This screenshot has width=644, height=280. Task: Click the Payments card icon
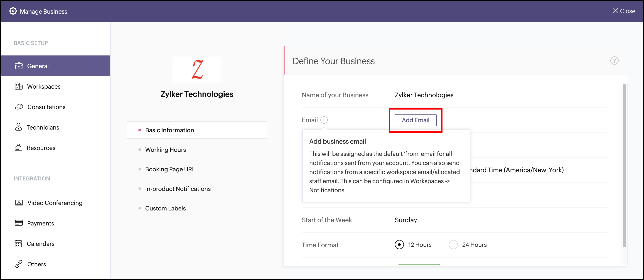click(x=19, y=223)
